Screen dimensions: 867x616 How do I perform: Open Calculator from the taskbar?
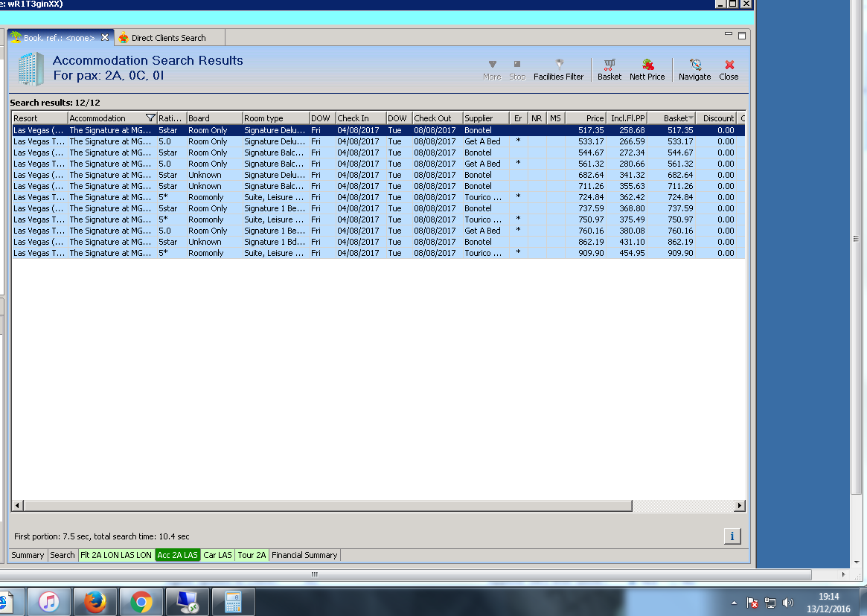pos(233,601)
